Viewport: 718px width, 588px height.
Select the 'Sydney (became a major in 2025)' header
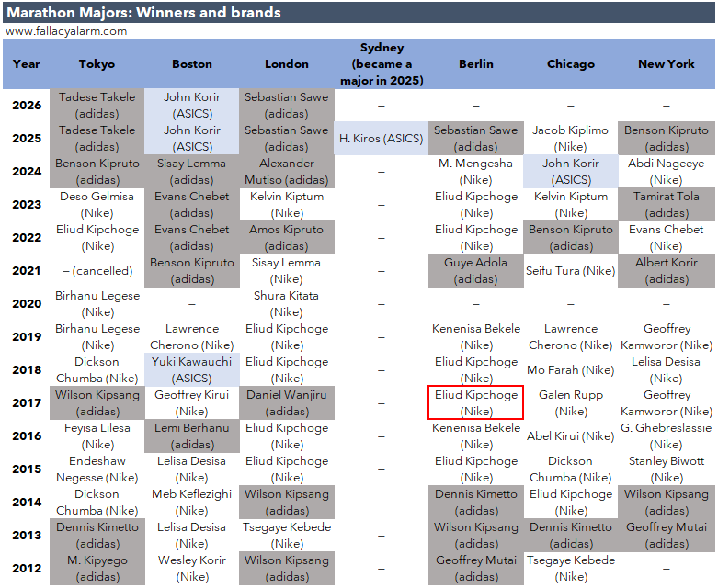tap(382, 64)
